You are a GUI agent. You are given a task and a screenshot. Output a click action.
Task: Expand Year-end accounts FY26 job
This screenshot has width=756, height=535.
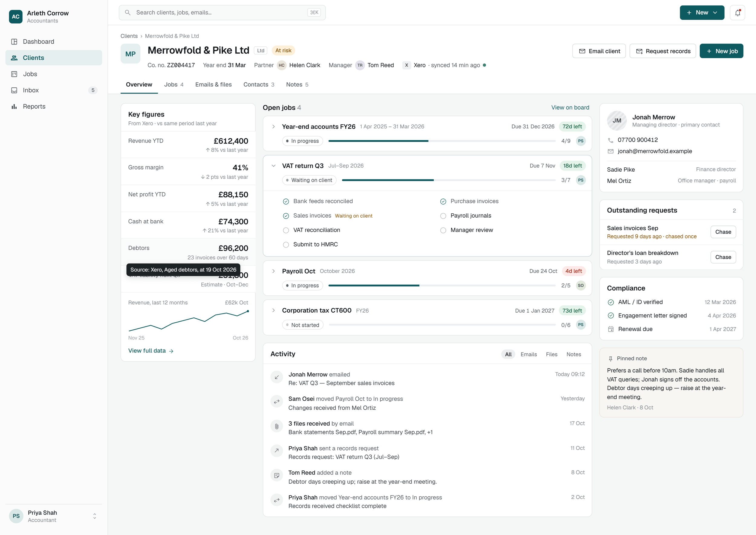pos(273,126)
